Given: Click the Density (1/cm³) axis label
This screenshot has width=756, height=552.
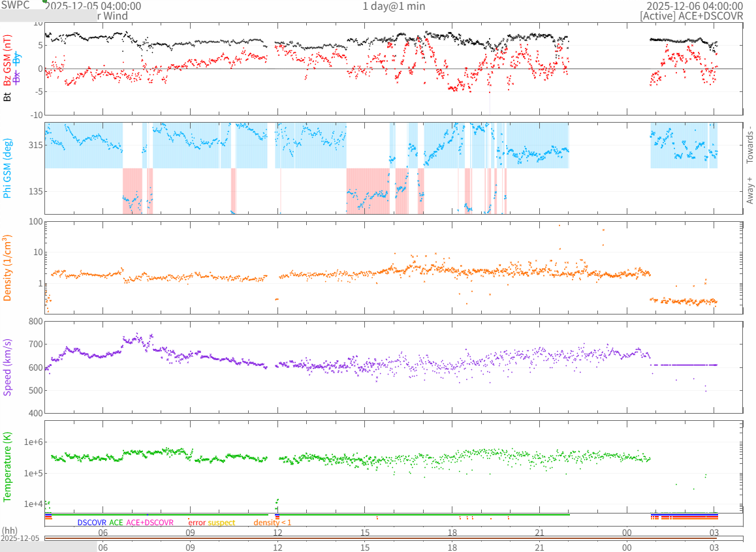Looking at the screenshot, I should point(8,268).
